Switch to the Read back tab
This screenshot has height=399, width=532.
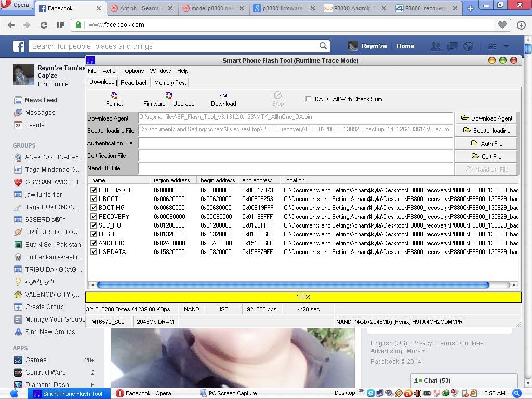pyautogui.click(x=134, y=83)
